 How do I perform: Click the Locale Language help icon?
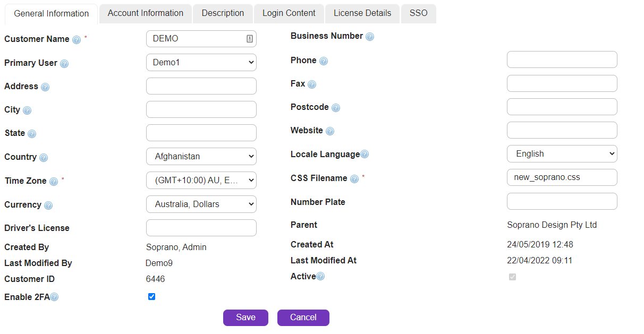pos(365,155)
